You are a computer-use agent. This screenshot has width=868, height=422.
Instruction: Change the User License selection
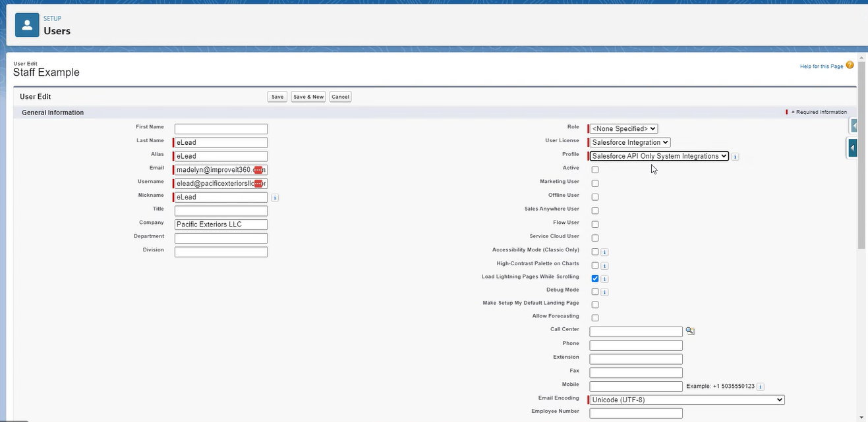(629, 142)
